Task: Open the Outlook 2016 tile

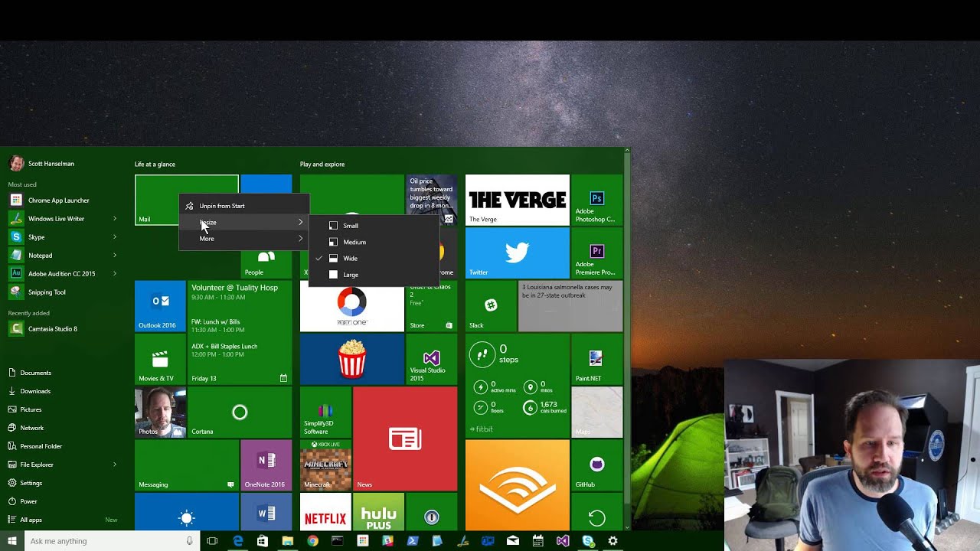Action: [160, 306]
